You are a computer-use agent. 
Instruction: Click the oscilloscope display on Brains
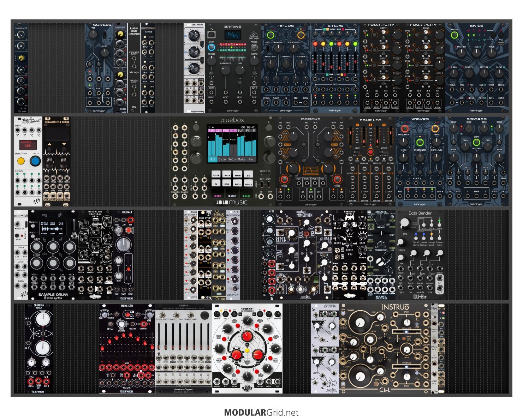233,35
